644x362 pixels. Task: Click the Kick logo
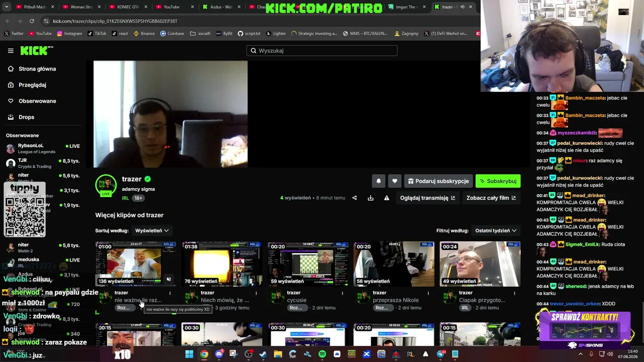click(36, 50)
